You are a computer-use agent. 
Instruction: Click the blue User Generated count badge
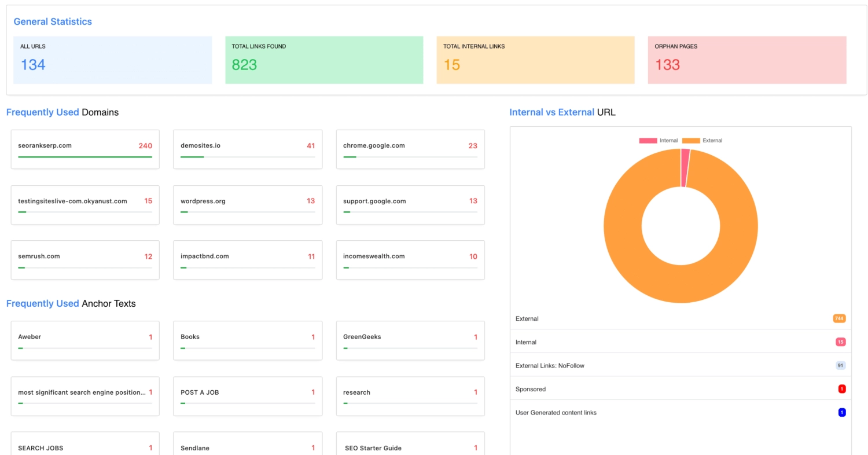842,413
